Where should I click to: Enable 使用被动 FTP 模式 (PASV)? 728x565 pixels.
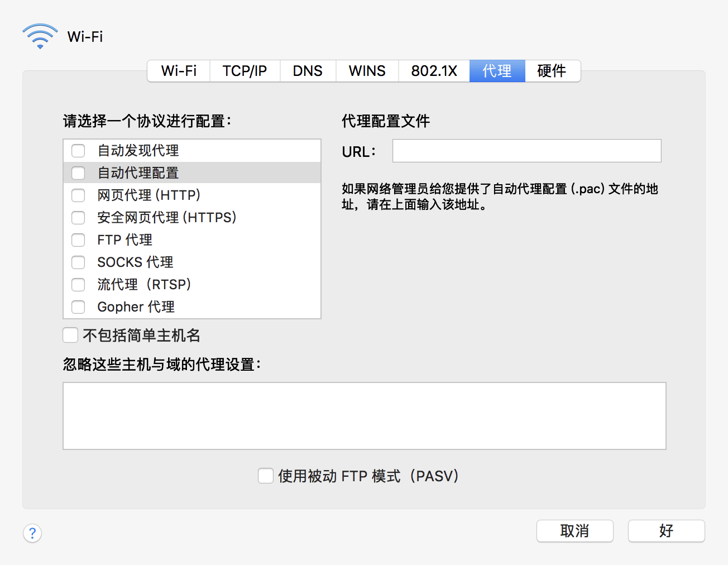(x=266, y=476)
